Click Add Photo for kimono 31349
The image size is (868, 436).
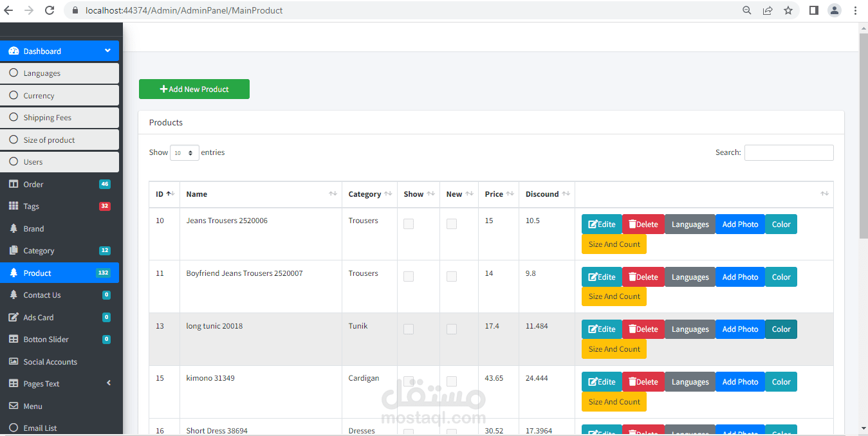click(740, 381)
